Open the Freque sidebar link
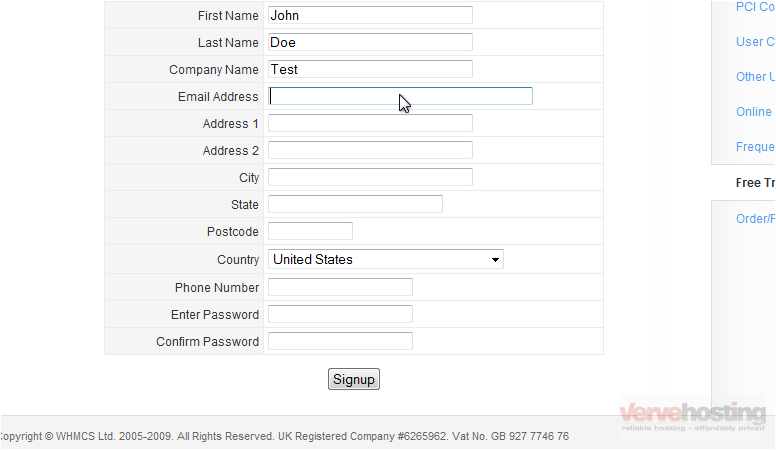 pos(755,147)
